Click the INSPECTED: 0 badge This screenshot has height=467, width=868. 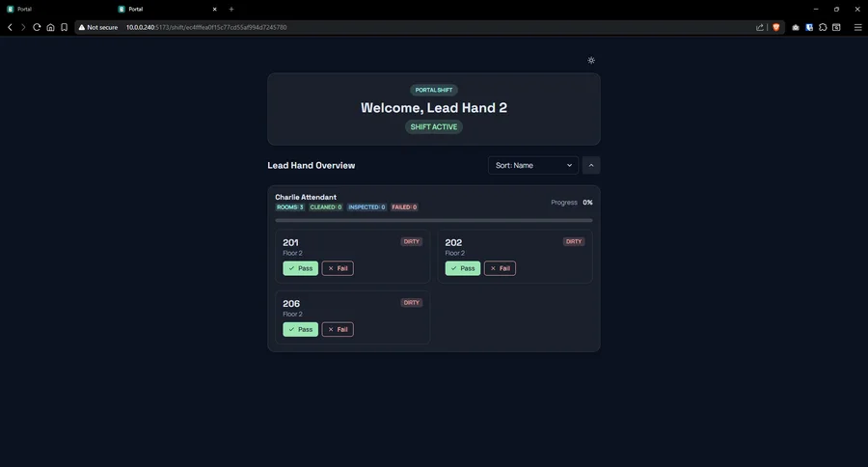coord(366,207)
